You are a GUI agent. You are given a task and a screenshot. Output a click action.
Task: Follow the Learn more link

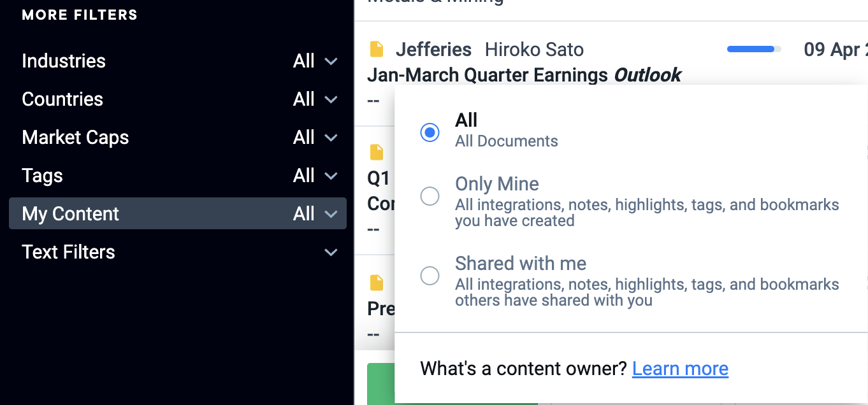click(680, 369)
